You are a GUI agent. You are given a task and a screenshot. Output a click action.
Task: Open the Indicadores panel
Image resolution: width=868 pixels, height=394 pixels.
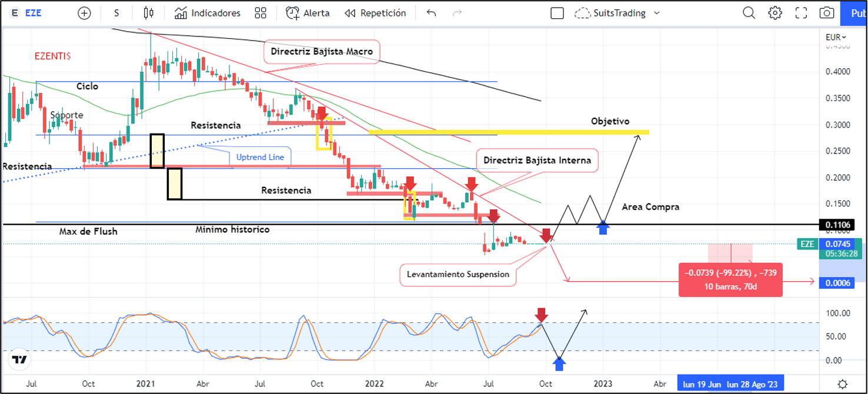coord(208,13)
